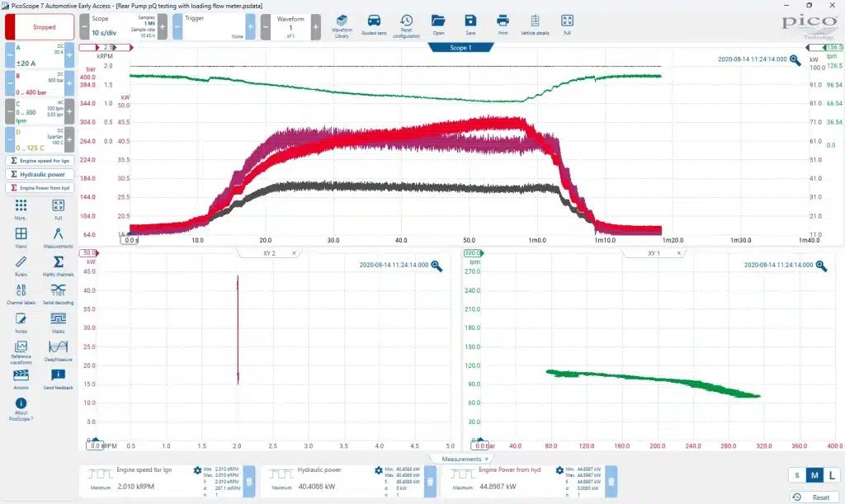
Task: Delete Hydraulic power measurement
Action: point(430,481)
